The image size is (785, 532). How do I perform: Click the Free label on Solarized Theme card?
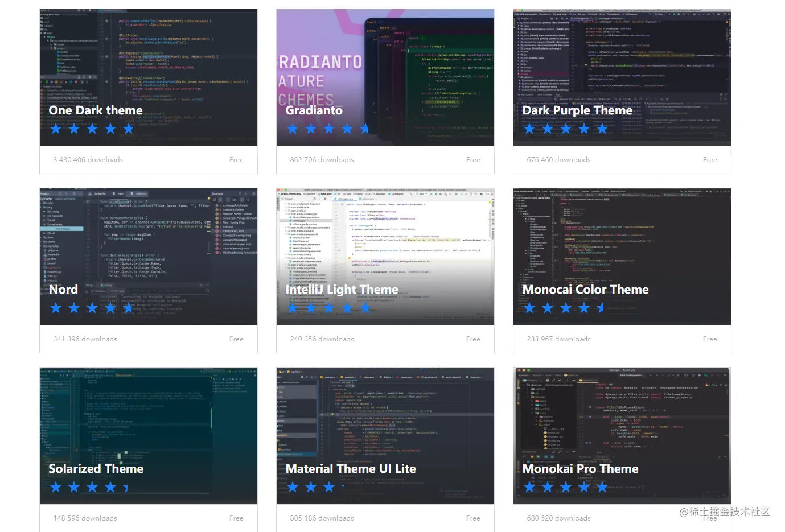[x=236, y=518]
